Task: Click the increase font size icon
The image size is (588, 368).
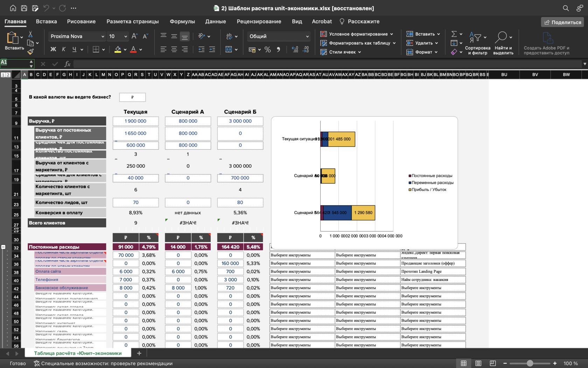Action: click(x=135, y=36)
